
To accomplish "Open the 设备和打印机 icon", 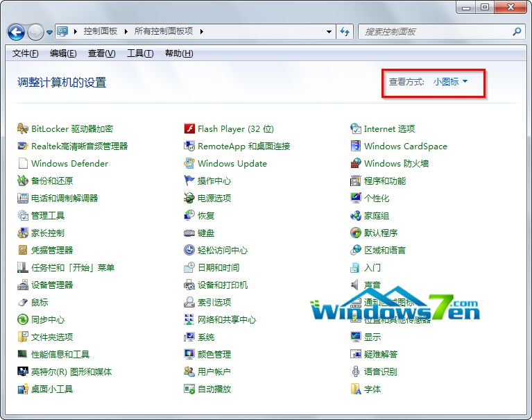I will tap(189, 285).
